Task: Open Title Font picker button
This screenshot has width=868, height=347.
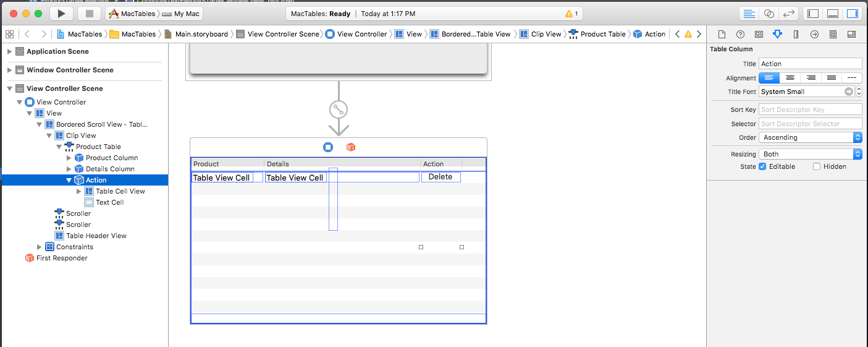Action: pyautogui.click(x=849, y=92)
